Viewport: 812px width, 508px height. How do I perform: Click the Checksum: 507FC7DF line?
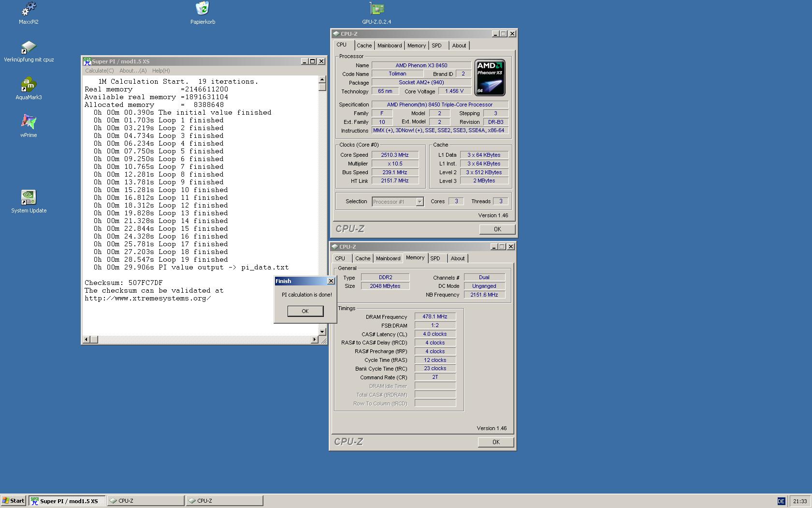click(124, 283)
